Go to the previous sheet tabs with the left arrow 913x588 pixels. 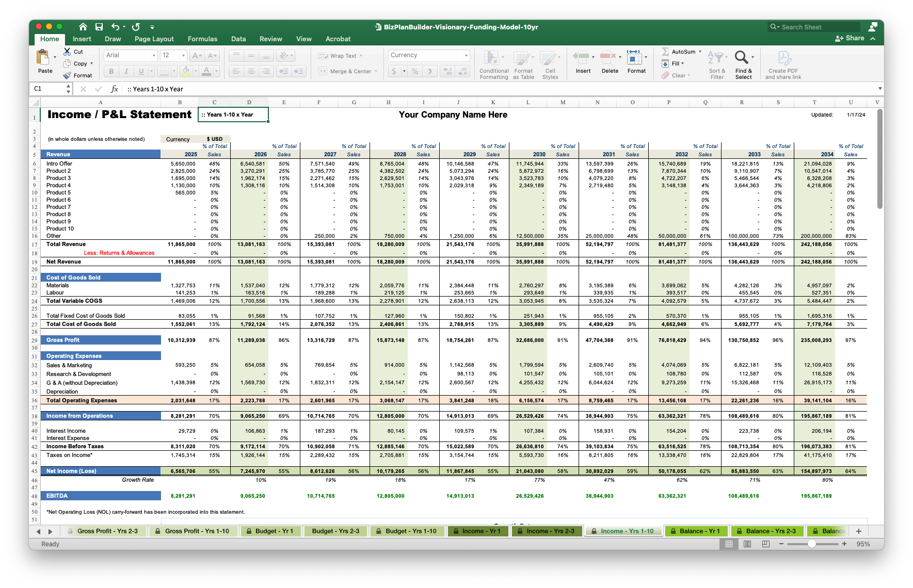tap(38, 531)
